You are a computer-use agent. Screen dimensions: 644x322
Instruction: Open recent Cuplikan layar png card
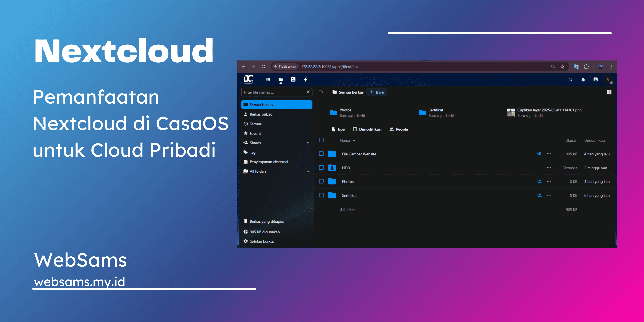coord(544,113)
